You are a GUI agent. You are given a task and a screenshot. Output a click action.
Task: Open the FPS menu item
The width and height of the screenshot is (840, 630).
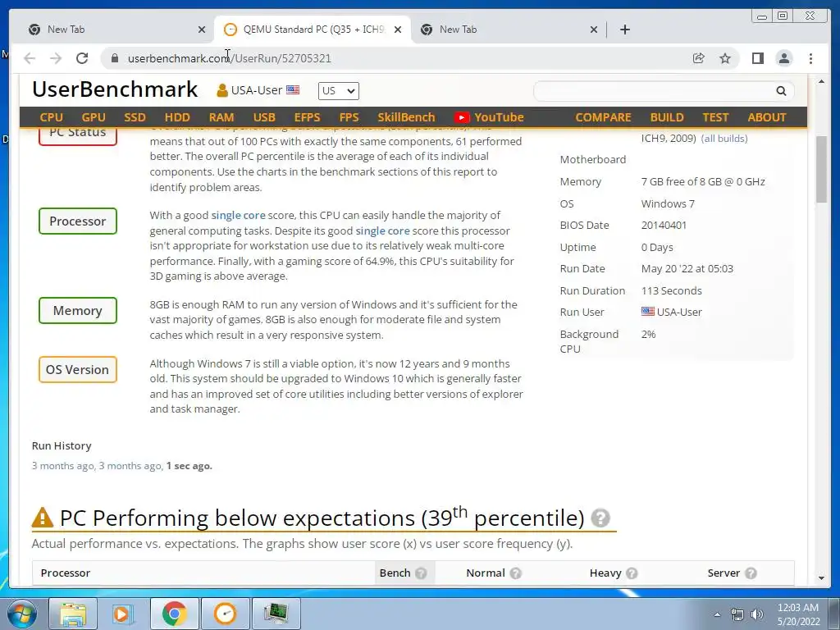[349, 117]
